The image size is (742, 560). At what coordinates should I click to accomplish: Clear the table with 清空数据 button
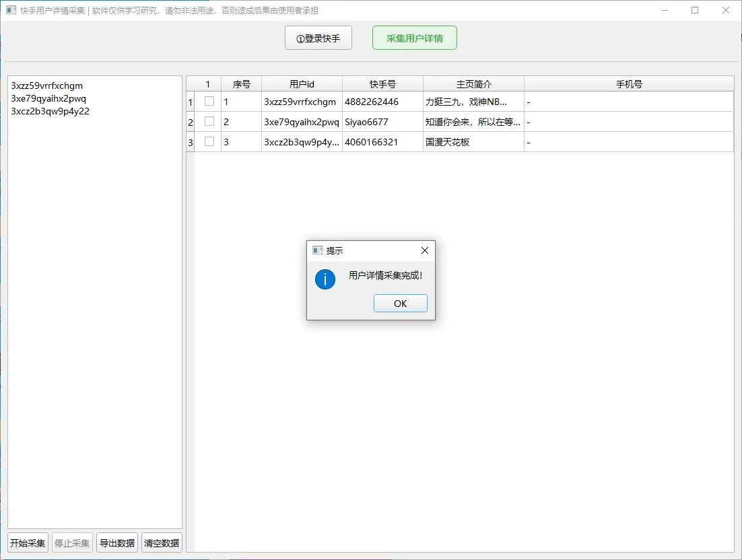coord(162,543)
